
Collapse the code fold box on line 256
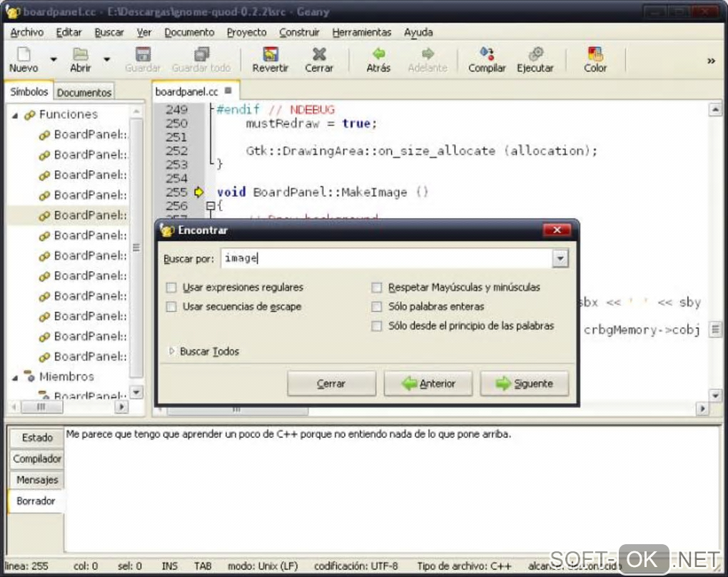pyautogui.click(x=211, y=205)
